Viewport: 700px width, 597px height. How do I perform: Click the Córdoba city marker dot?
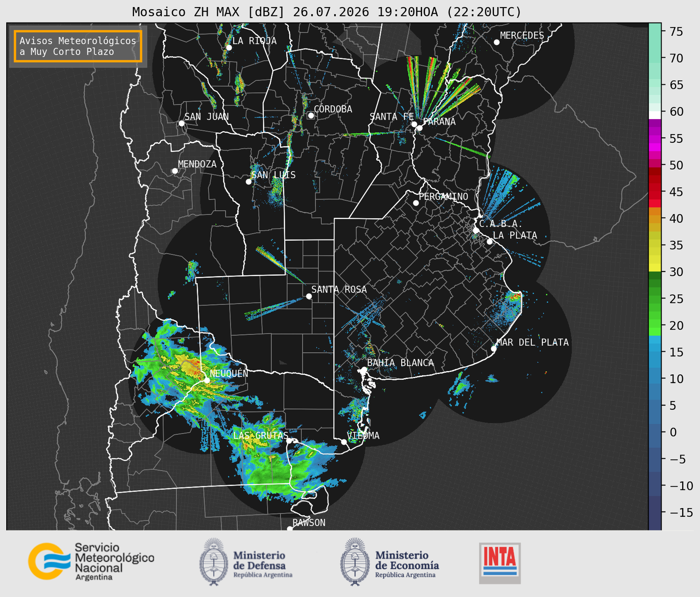point(311,115)
